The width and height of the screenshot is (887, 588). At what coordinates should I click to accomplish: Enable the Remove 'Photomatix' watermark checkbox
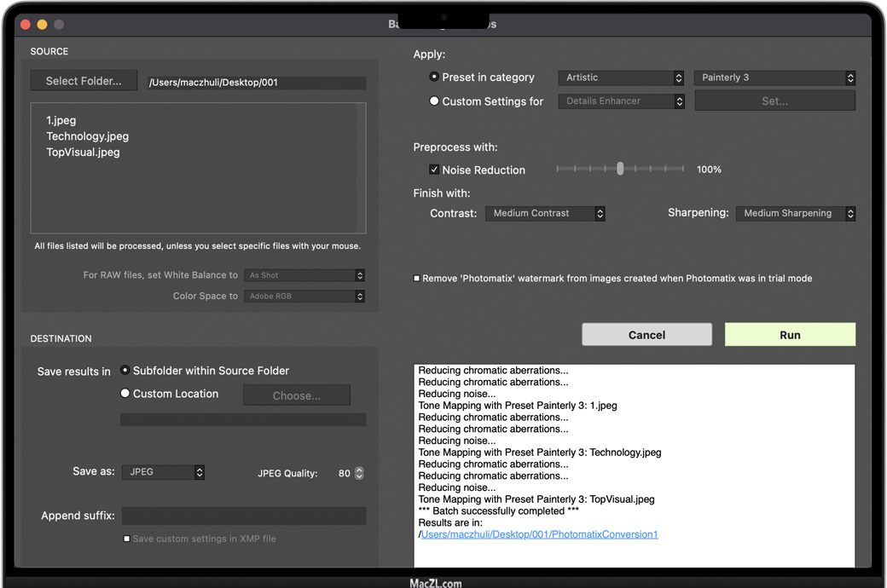pos(416,279)
